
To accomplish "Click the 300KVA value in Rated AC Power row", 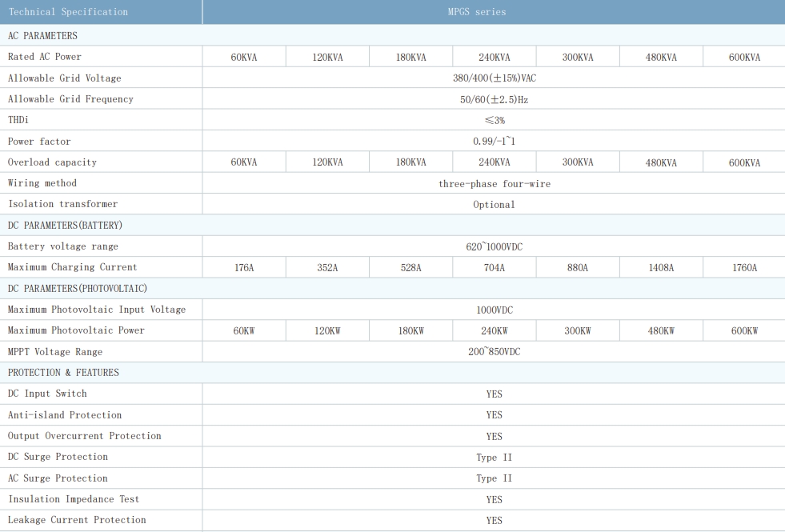I will [577, 58].
